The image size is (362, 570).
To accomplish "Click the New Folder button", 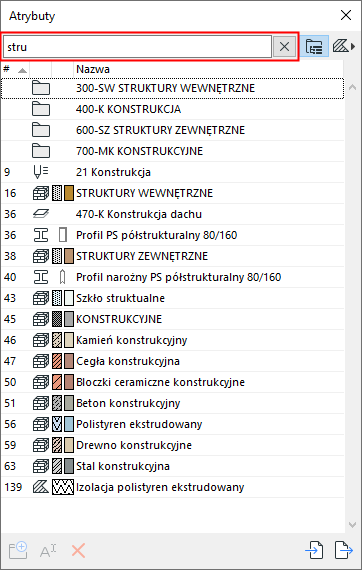I will (18, 550).
